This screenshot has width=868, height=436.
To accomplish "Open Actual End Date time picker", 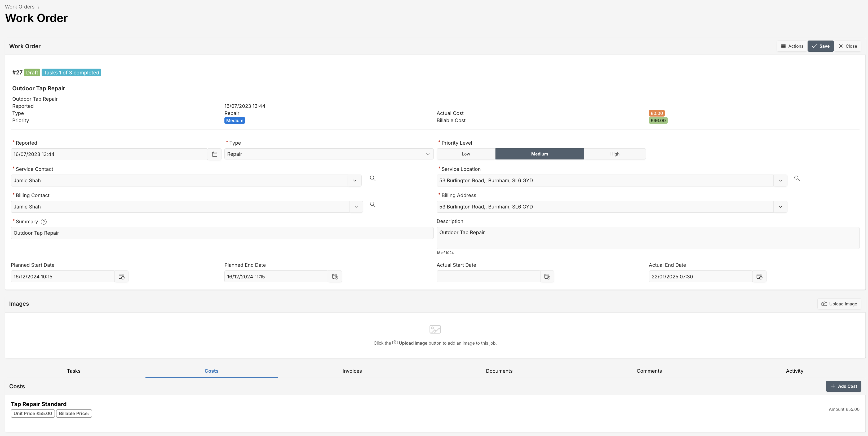I will [759, 277].
